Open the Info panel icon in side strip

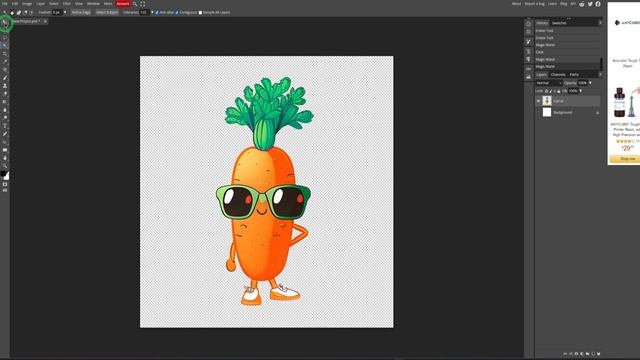(528, 24)
